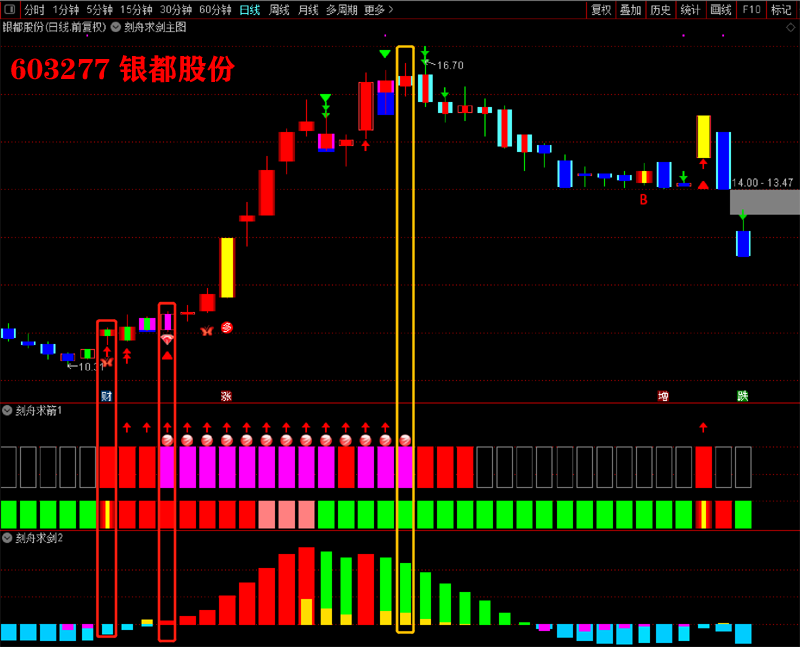Click the red '多' circle marker
Screen dimensions: 800x647
[x=227, y=327]
